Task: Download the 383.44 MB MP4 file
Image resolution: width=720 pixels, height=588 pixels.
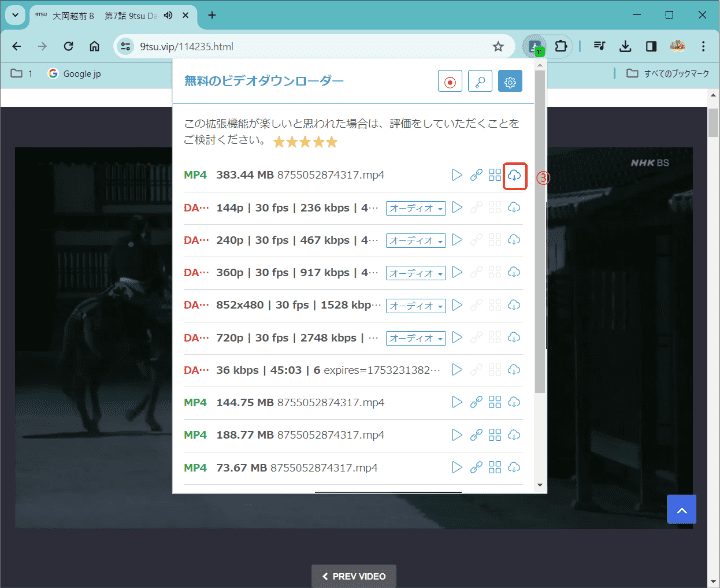Action: coord(514,176)
